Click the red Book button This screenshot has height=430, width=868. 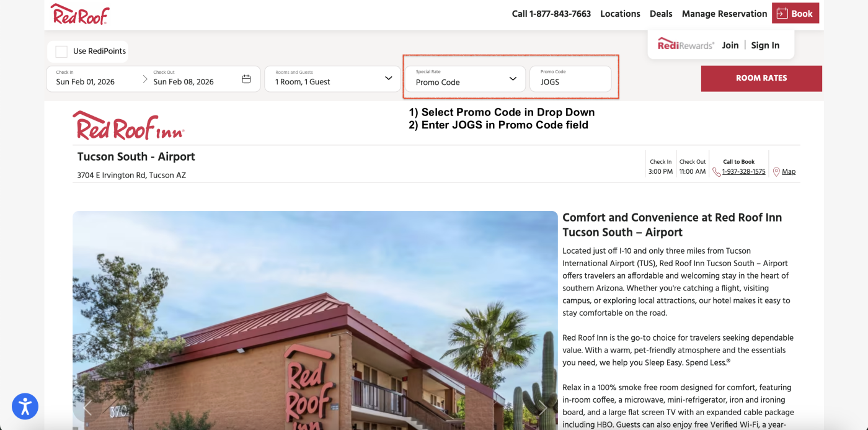pos(795,13)
